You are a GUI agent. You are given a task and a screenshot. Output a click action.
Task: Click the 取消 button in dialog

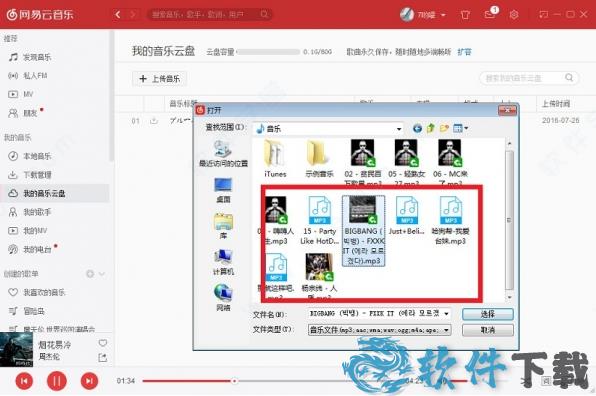click(488, 330)
